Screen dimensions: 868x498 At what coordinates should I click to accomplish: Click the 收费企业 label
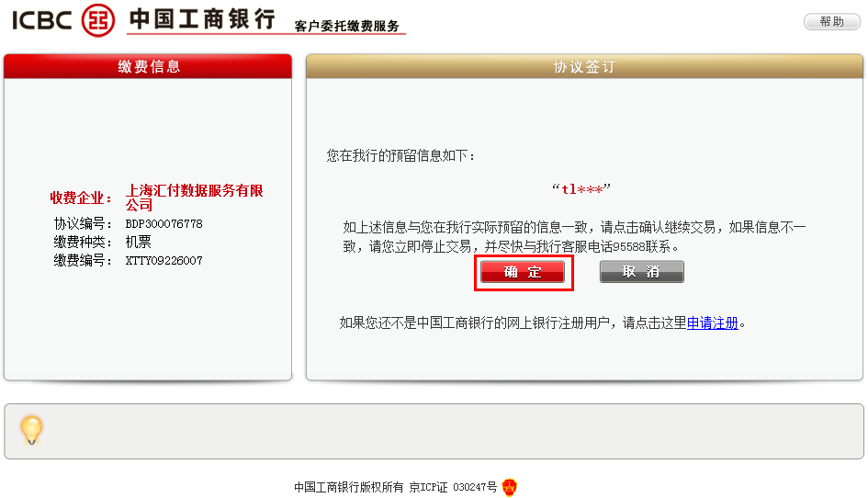pos(81,198)
